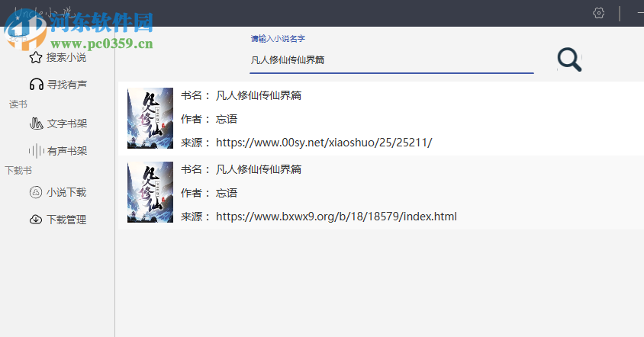Click the round icon beside 小说下载

[x=36, y=192]
